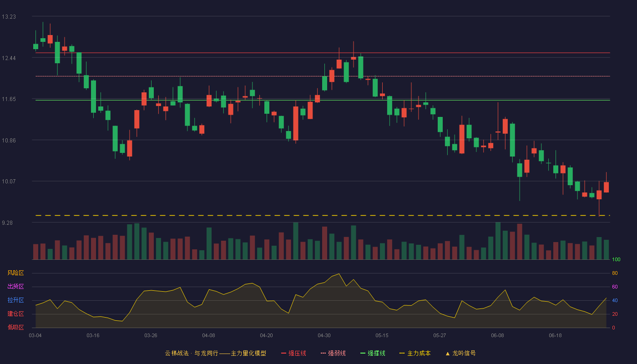Click the 10.86 price axis label

pos(9,140)
